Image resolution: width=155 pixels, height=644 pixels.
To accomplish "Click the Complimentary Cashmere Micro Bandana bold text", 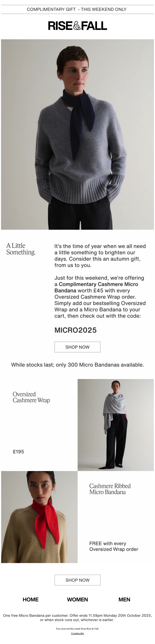I will pos(96,287).
